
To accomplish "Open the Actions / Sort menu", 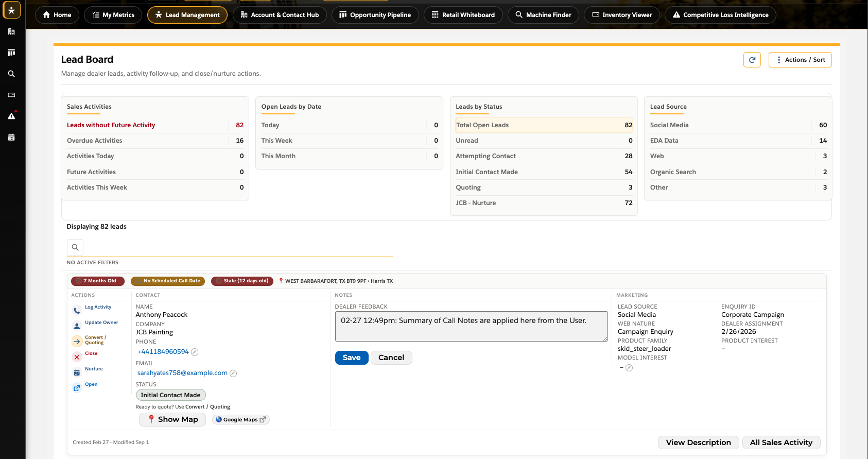I will [x=800, y=60].
